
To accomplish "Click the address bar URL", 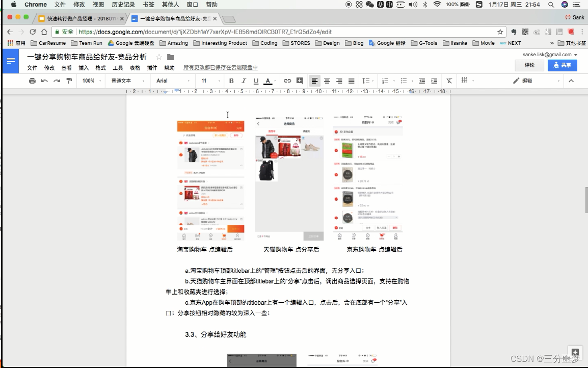I will 205,32.
